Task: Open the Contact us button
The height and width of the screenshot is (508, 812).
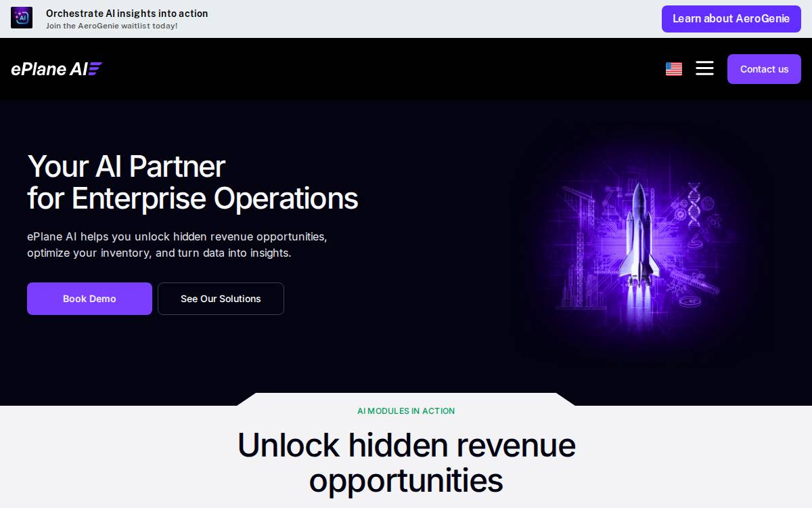Action: click(x=764, y=69)
